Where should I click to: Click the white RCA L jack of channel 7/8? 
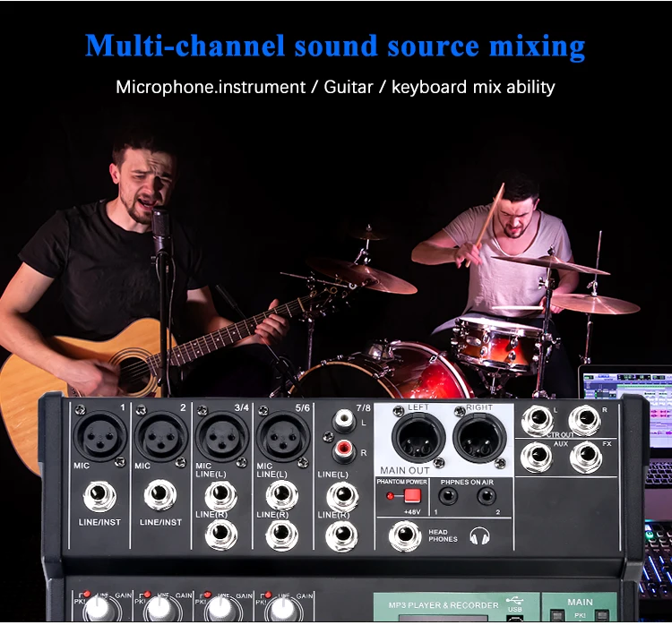(344, 421)
